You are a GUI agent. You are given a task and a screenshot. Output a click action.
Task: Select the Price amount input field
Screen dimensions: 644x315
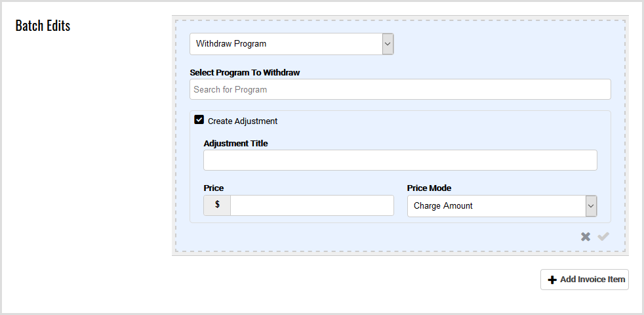(312, 205)
